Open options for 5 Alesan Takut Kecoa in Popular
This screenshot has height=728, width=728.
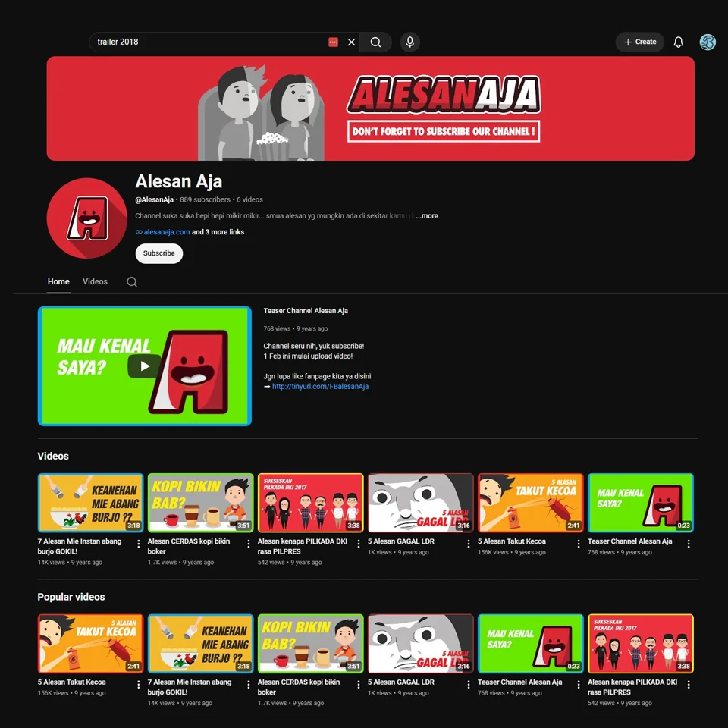(x=138, y=685)
